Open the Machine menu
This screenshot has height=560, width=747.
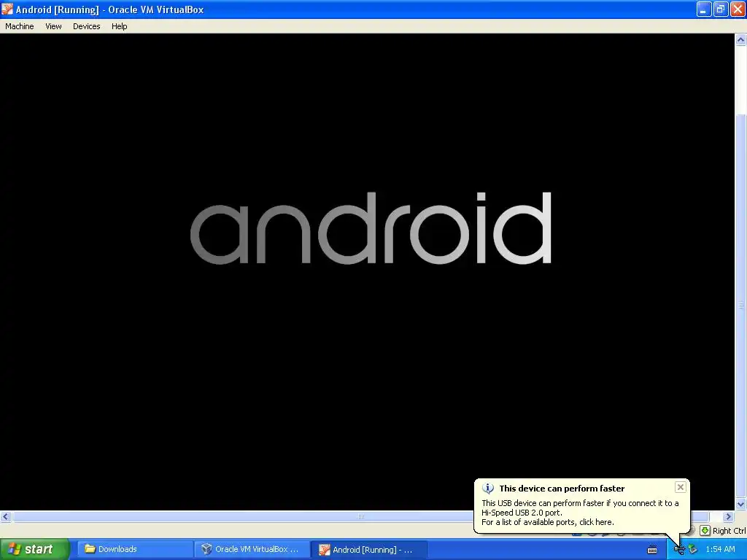click(x=20, y=26)
